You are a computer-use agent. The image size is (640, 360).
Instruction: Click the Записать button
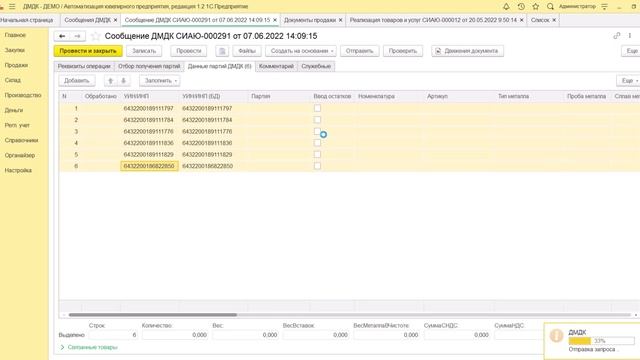[144, 51]
